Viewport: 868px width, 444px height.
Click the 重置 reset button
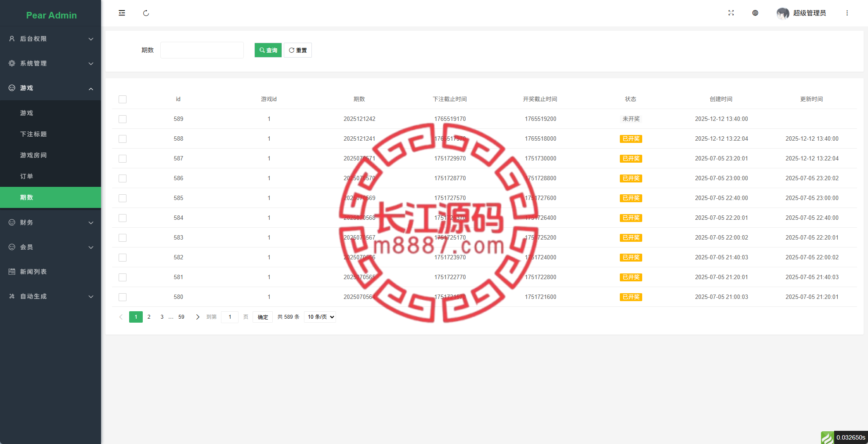pos(298,50)
